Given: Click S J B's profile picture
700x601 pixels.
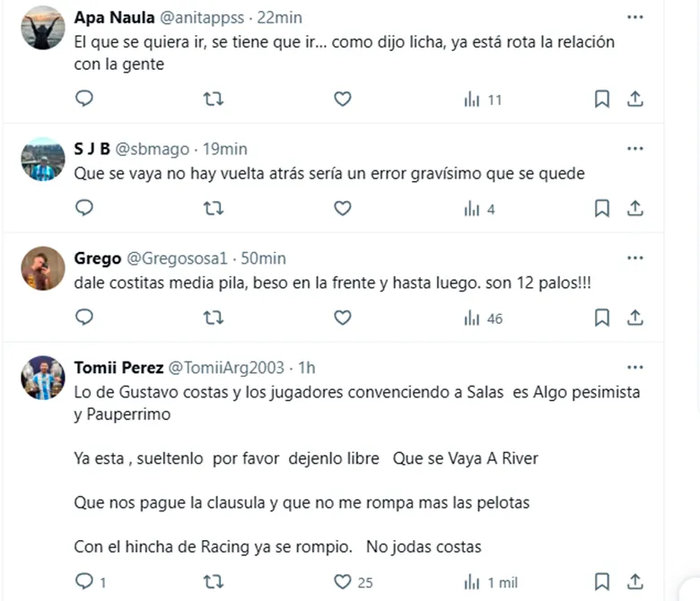Looking at the screenshot, I should tap(42, 159).
